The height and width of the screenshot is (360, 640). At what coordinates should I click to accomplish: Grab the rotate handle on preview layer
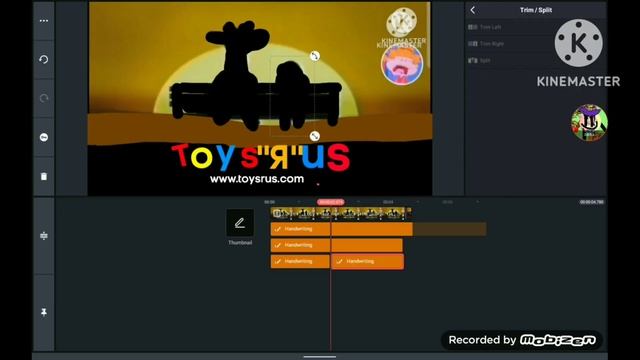point(314,56)
